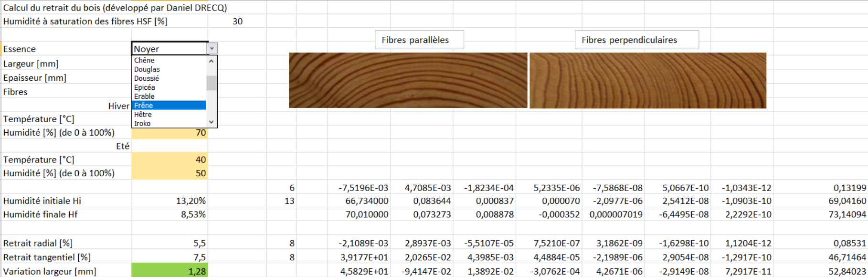Click the list scrollbar up arrow
The height and width of the screenshot is (277, 868).
pyautogui.click(x=212, y=61)
